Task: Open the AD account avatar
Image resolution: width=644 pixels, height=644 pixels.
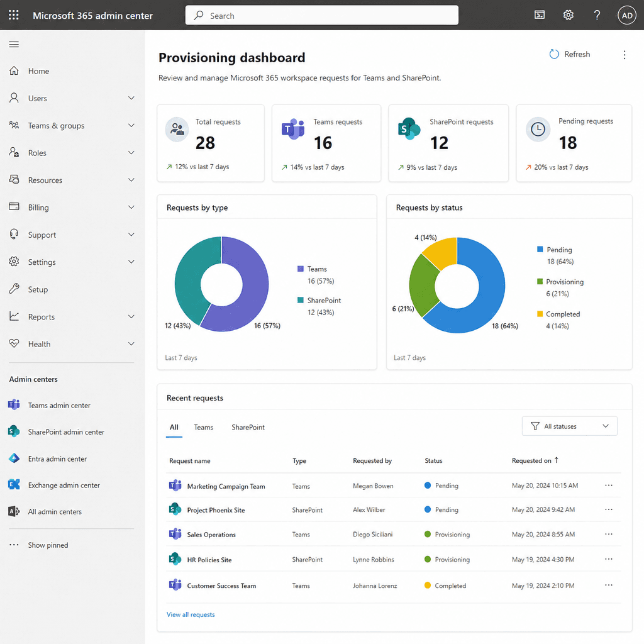Action: 627,15
